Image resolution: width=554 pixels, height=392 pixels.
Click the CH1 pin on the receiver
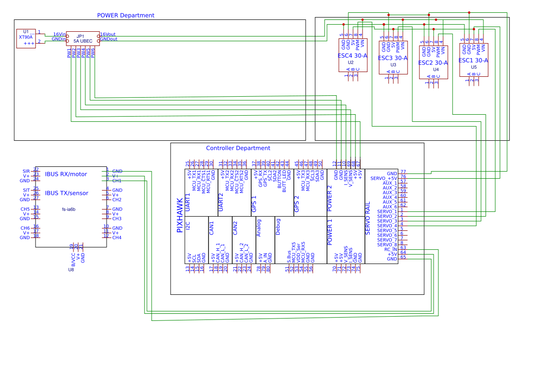pyautogui.click(x=117, y=181)
